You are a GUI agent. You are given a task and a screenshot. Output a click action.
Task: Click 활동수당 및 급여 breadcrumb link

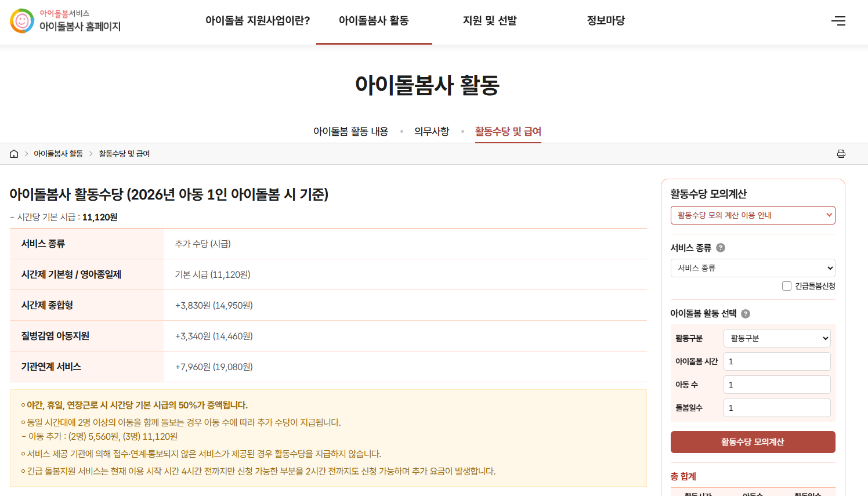point(124,154)
